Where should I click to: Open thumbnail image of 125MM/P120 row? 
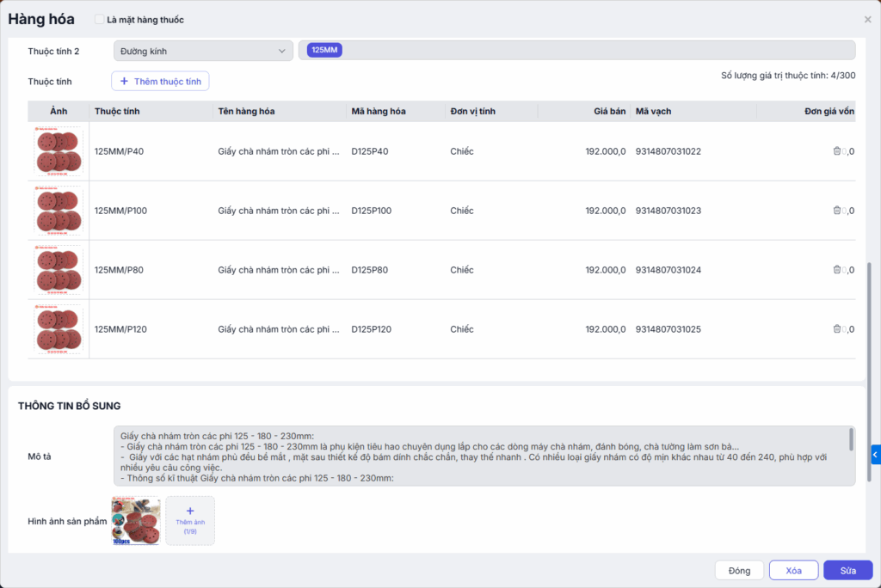59,329
